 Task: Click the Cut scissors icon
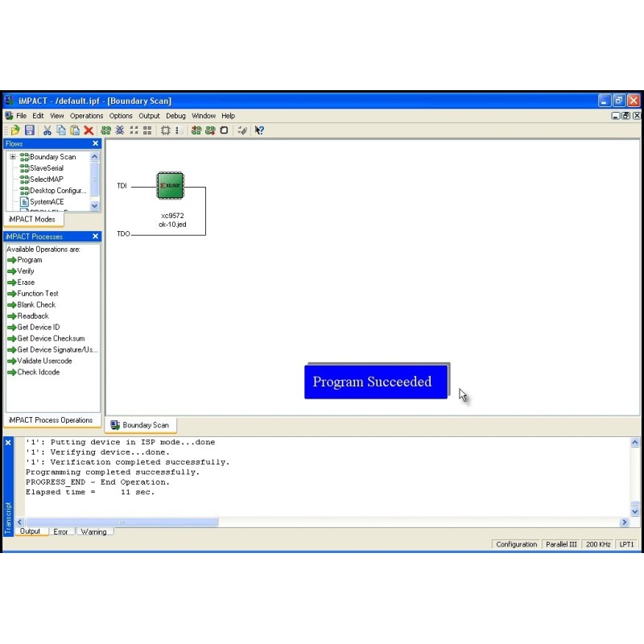tap(47, 130)
